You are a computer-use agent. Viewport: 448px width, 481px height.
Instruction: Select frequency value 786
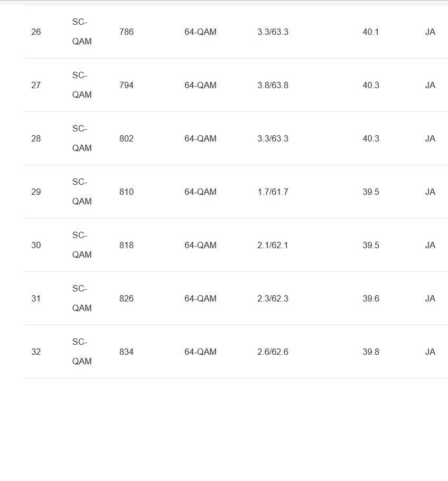click(126, 32)
